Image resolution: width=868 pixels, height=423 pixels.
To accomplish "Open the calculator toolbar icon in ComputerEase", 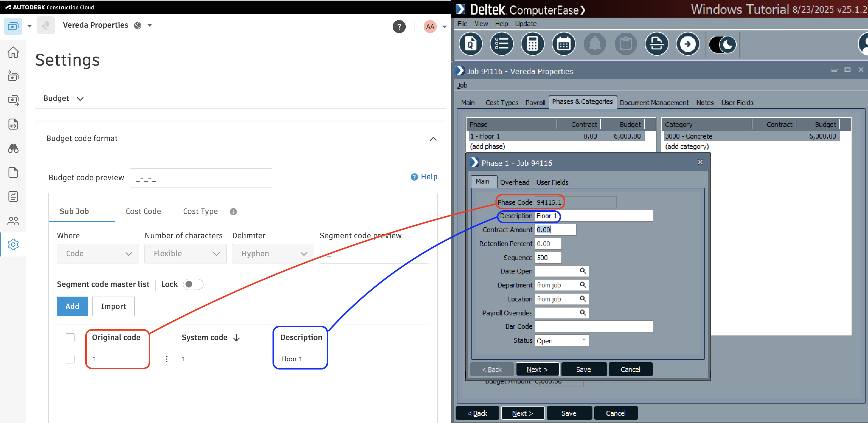I will 533,44.
